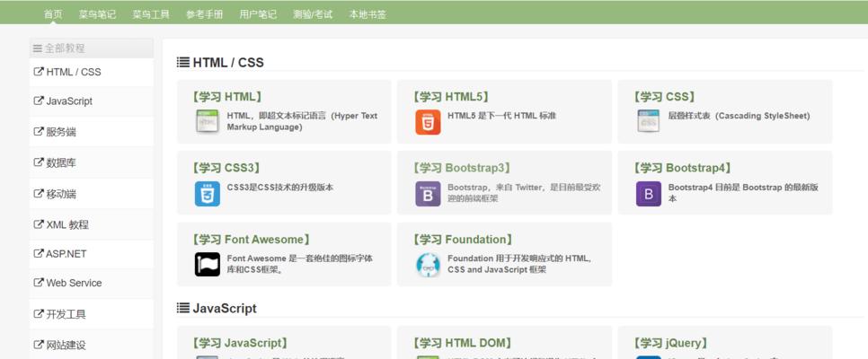Open the 用户笔记 nav item
Screen dimensions: 868x359
click(258, 14)
